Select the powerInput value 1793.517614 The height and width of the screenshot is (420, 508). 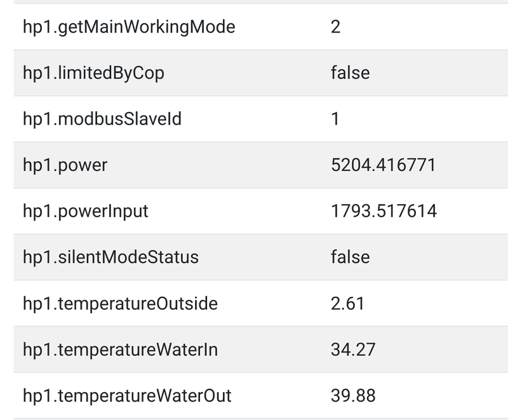coord(384,211)
